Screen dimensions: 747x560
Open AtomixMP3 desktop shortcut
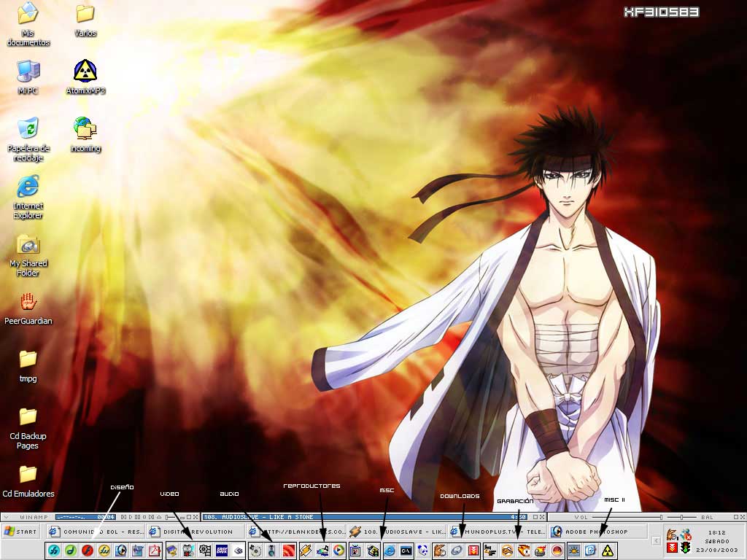point(85,77)
